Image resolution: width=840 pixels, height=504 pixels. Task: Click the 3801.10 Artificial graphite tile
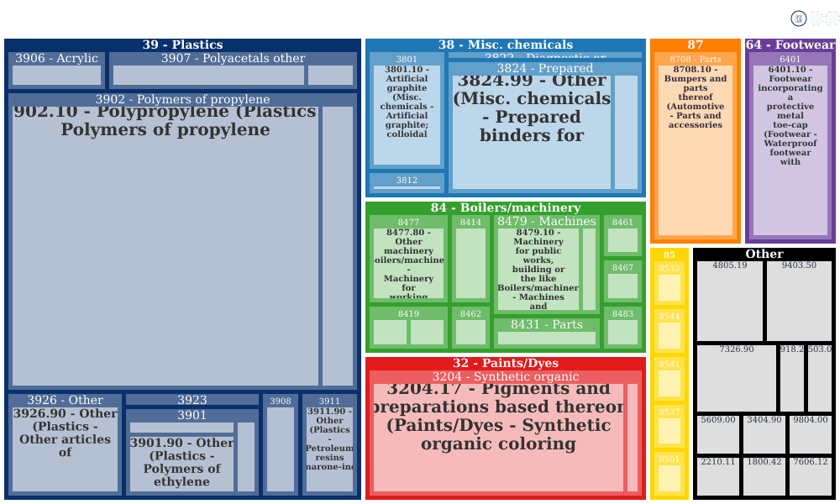(407, 115)
